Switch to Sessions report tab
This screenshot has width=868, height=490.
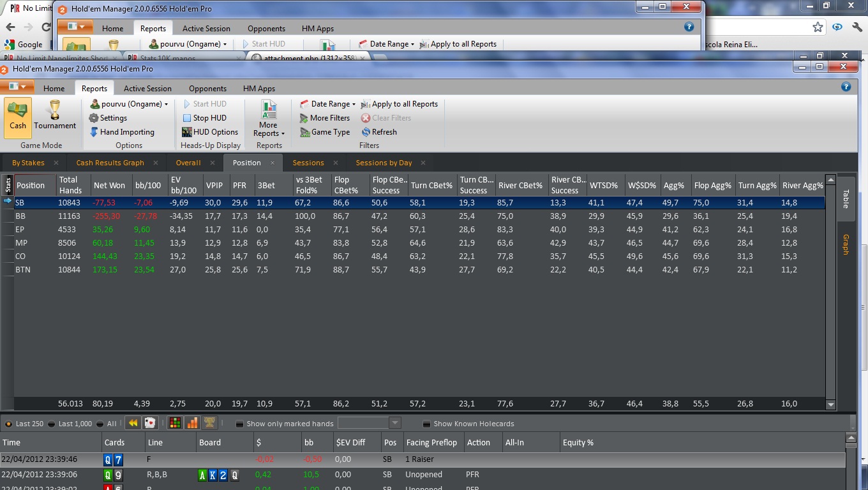pyautogui.click(x=308, y=163)
